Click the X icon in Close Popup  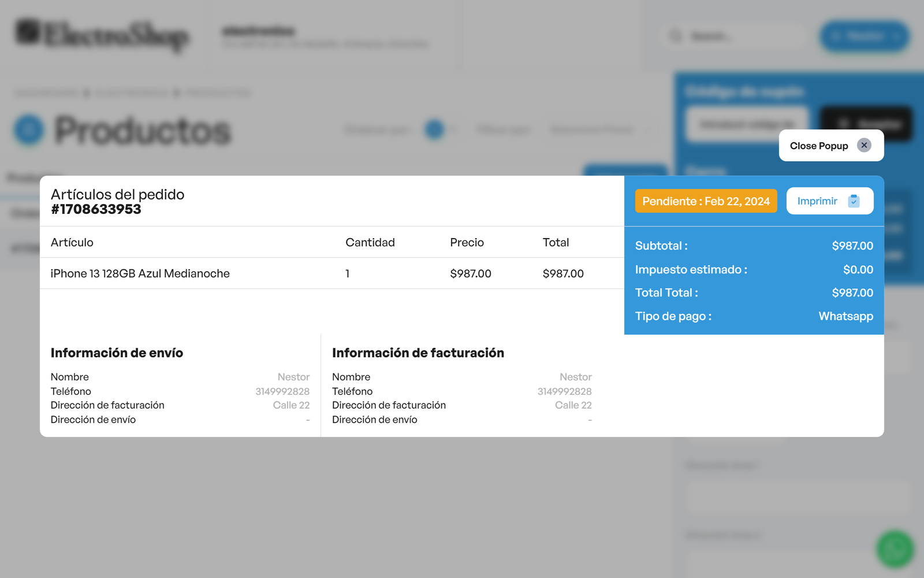coord(864,145)
